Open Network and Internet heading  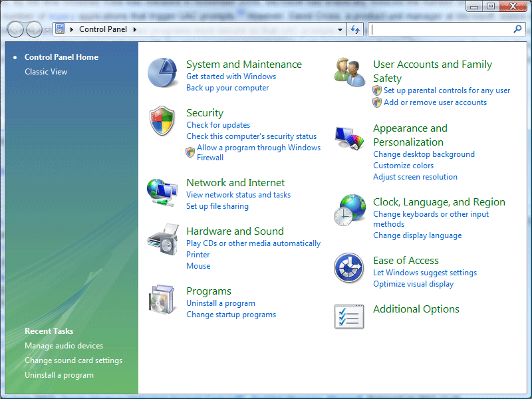click(235, 182)
